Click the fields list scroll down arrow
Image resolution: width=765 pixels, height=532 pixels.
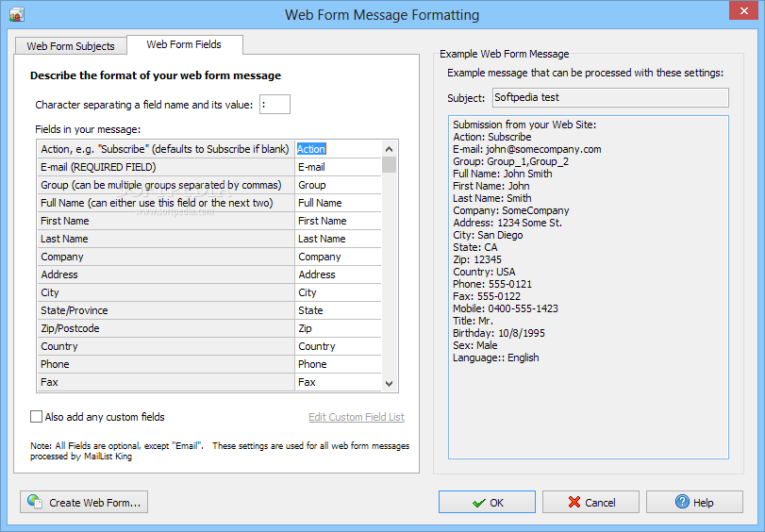[x=389, y=384]
